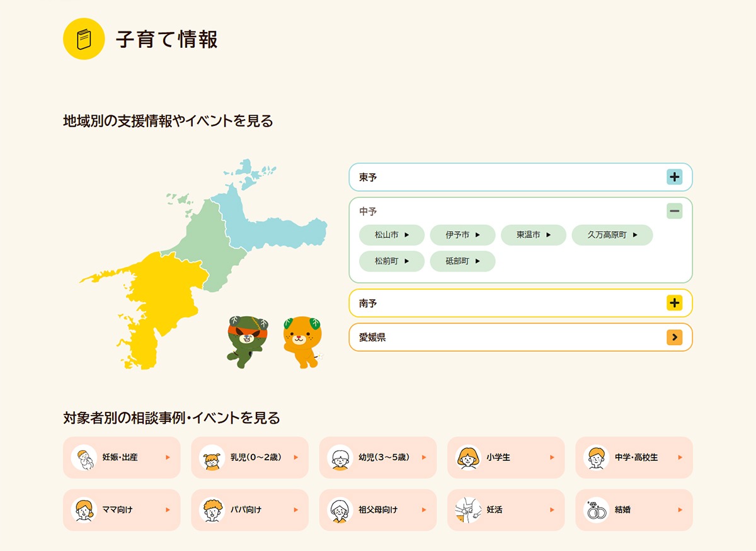The image size is (756, 551).
Task: Click the baby face icon for 乳児(0〜2歳)
Action: [212, 458]
